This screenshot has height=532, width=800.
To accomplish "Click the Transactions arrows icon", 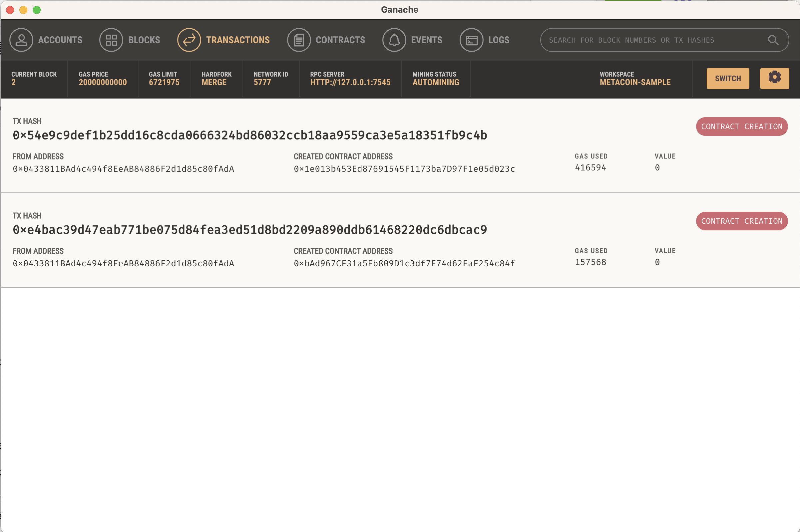I will coord(189,40).
